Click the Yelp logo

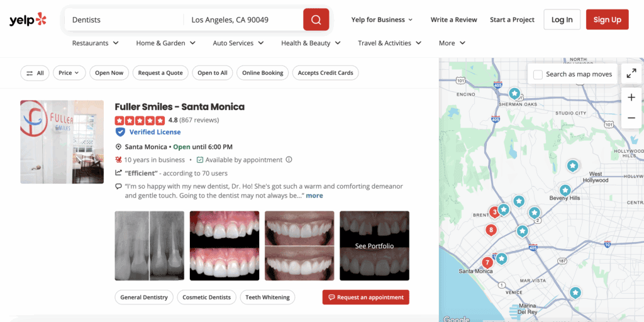pyautogui.click(x=28, y=19)
